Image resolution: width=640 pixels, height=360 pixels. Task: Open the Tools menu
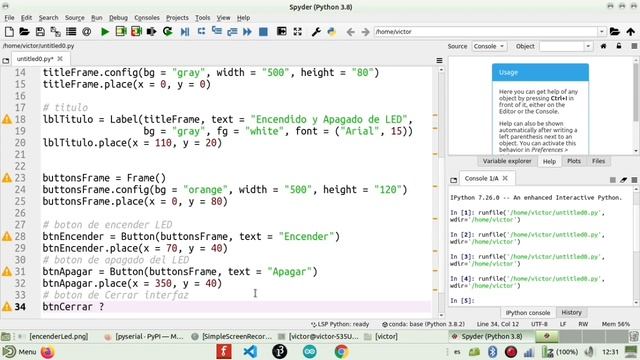202,18
